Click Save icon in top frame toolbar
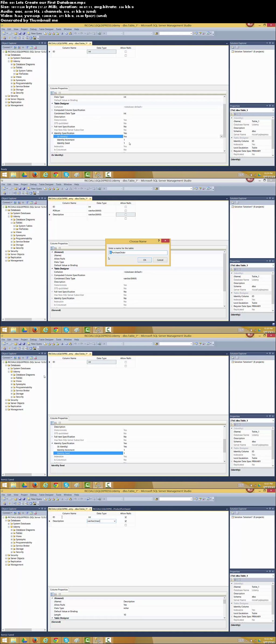Image resolution: width=276 pixels, height=644 pixels. [20, 33]
